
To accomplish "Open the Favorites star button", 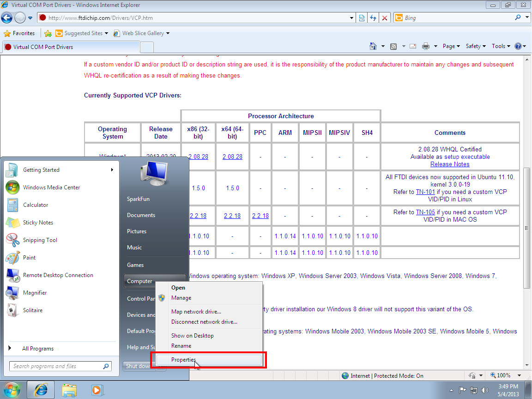I will [x=19, y=33].
